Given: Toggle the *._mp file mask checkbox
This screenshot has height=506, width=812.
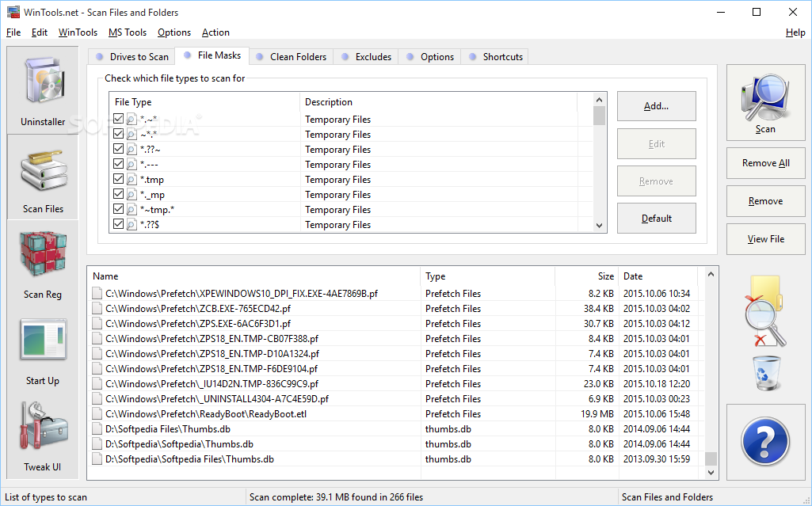Looking at the screenshot, I should pyautogui.click(x=118, y=193).
